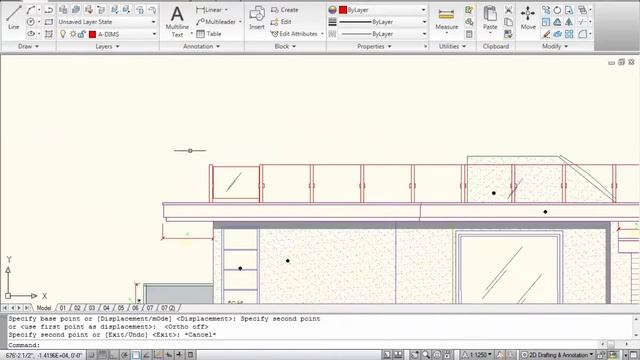Click the Create block button

pyautogui.click(x=284, y=9)
